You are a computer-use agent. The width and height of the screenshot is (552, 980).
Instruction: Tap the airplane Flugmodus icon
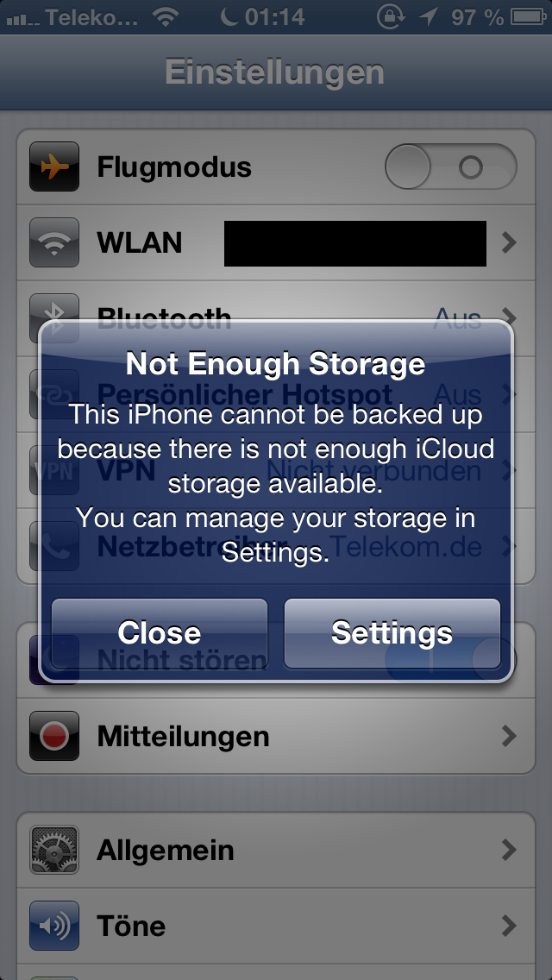[x=54, y=166]
